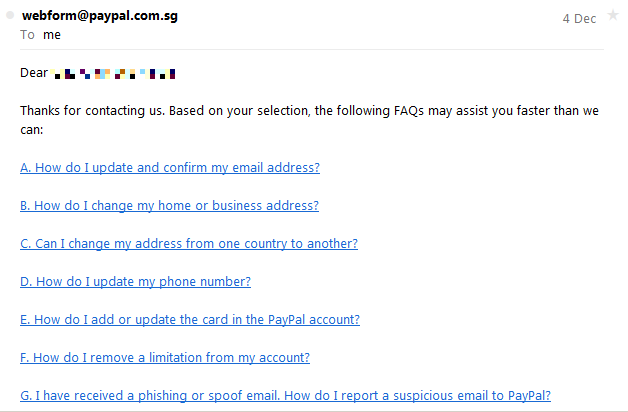Viewport: 628px width, 412px height.
Task: Click the recipient 'me' label
Action: pyautogui.click(x=50, y=34)
